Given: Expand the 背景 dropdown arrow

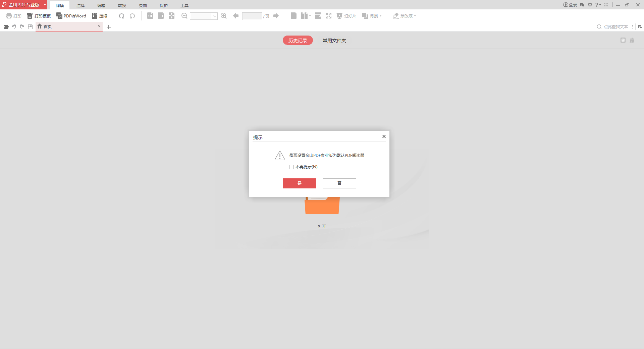Looking at the screenshot, I should [381, 16].
